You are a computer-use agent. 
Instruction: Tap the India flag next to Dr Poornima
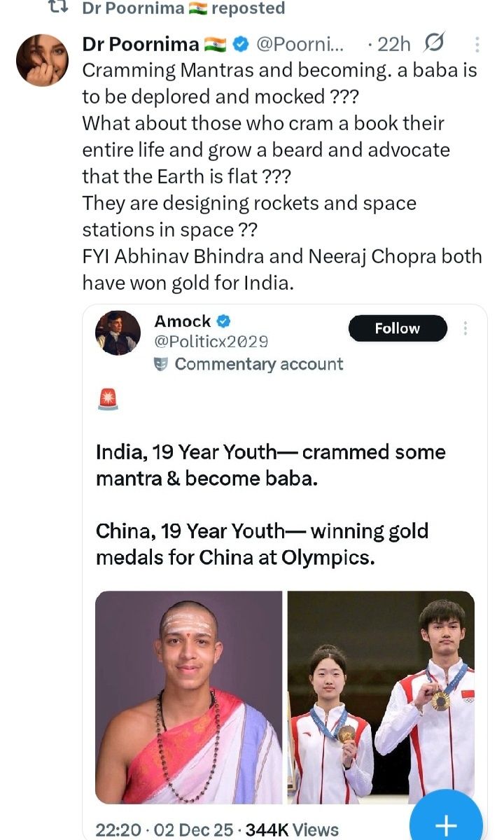tap(215, 45)
